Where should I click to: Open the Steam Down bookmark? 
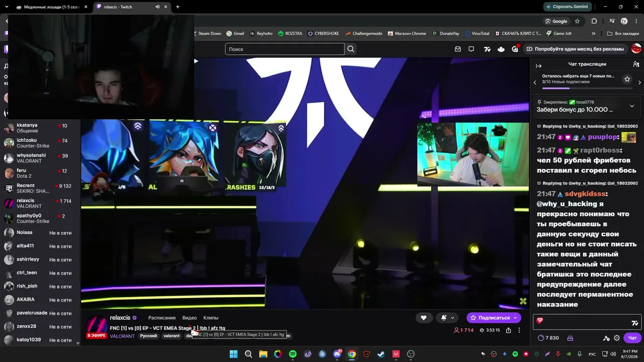click(x=207, y=34)
